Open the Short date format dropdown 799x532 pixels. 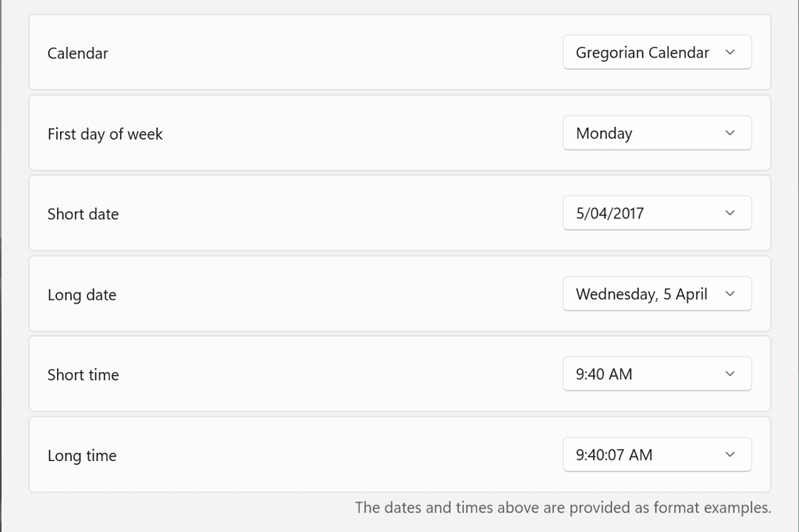point(656,213)
